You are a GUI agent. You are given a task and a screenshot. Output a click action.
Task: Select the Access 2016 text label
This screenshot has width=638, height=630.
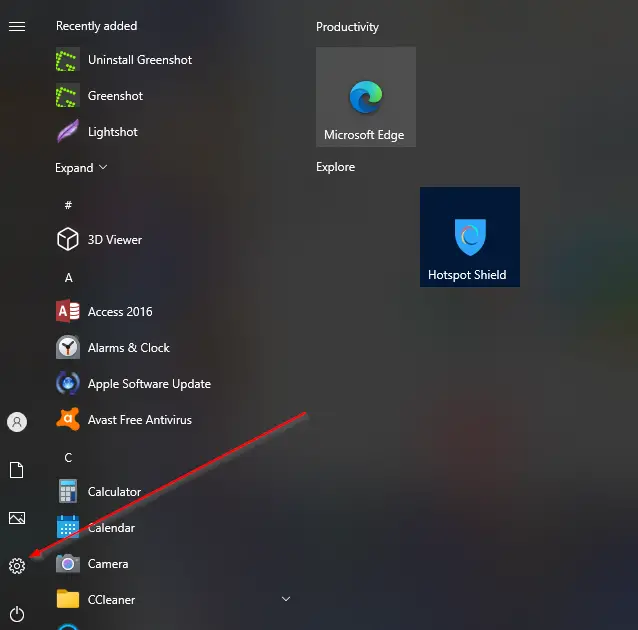(x=120, y=312)
